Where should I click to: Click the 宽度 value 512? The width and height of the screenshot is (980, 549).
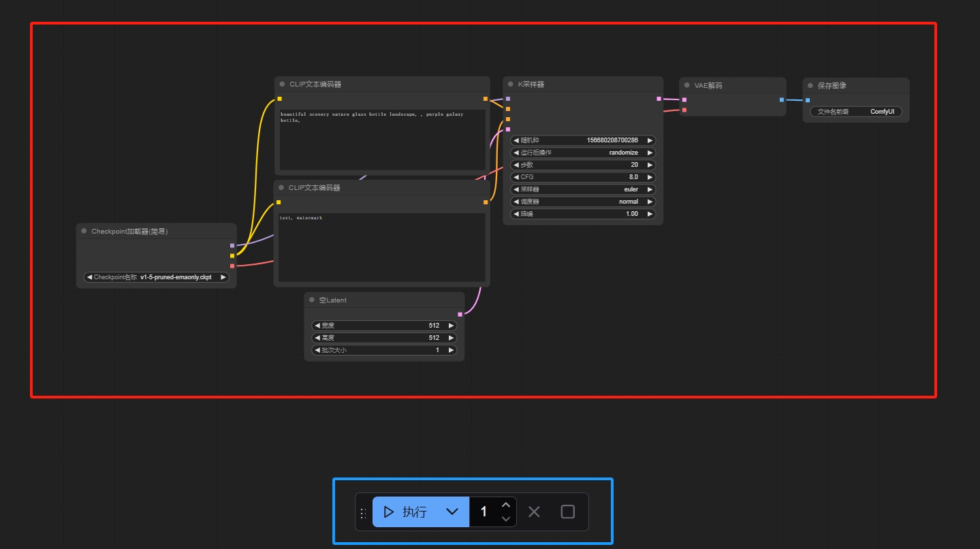pyautogui.click(x=434, y=326)
